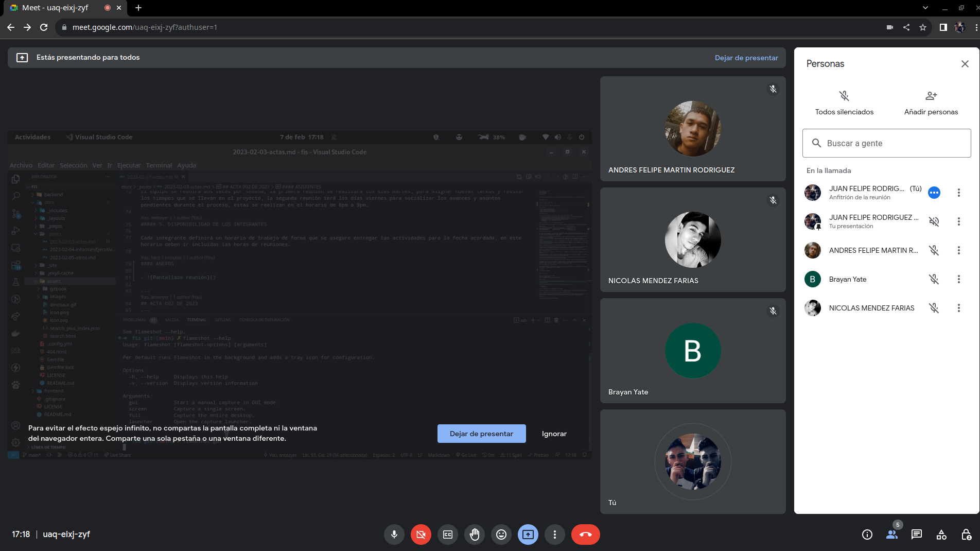Click Brayan Yate tile mute indicator
This screenshot has width=980, height=551.
coord(773,311)
